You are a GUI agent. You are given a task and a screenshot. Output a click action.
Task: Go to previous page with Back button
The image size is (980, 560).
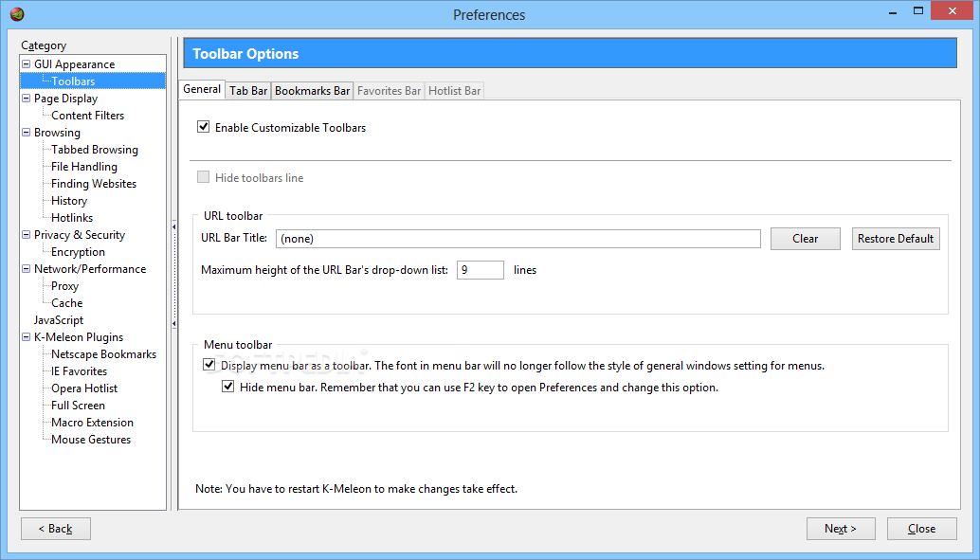click(56, 529)
